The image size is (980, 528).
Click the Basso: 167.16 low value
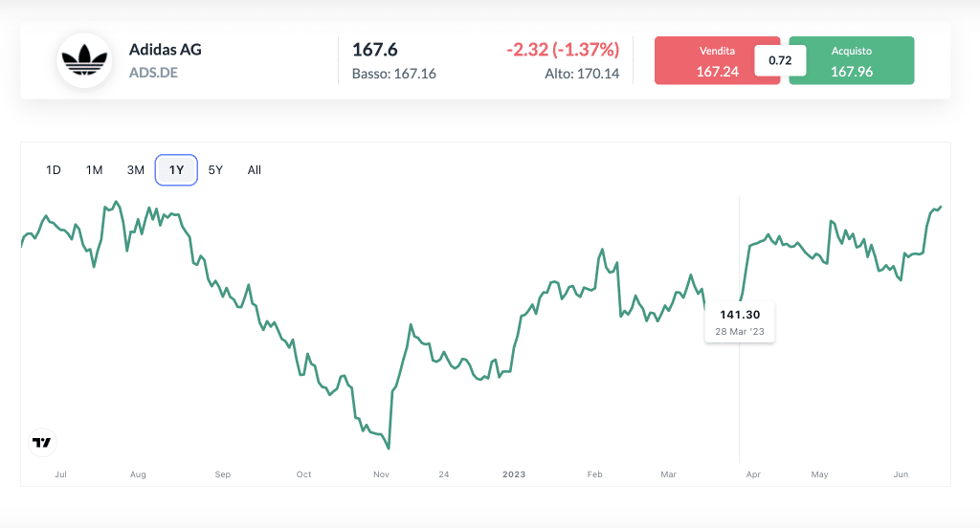(393, 74)
